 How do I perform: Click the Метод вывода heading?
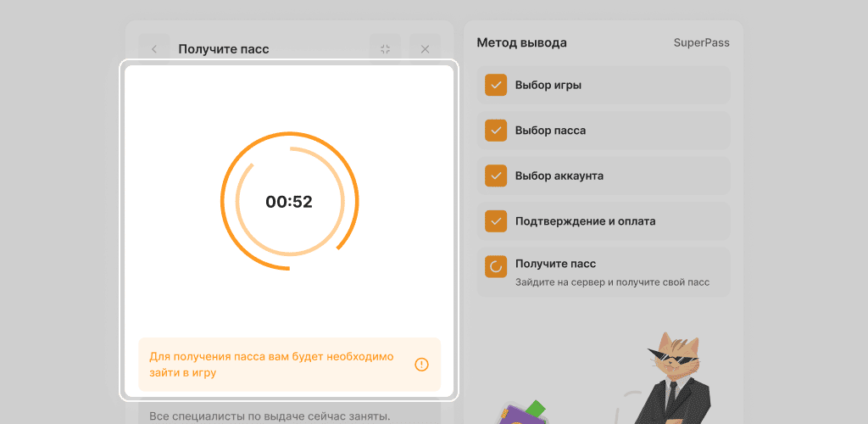(x=521, y=42)
